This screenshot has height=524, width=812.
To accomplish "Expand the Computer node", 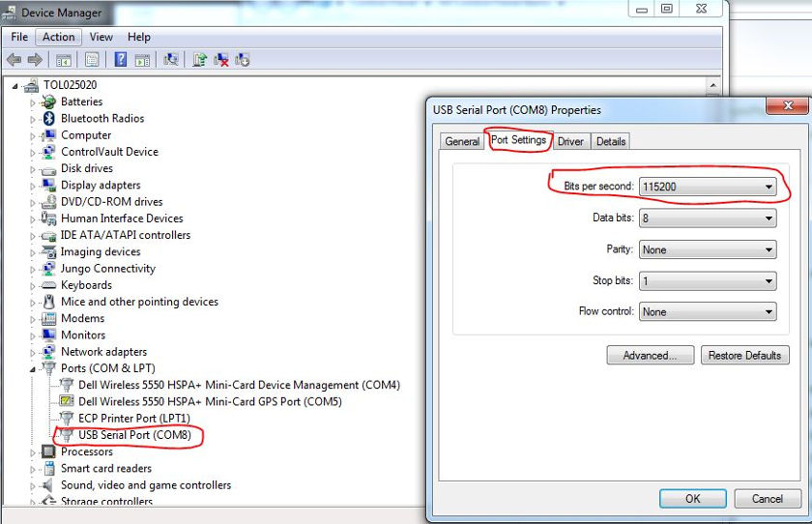I will coord(33,136).
